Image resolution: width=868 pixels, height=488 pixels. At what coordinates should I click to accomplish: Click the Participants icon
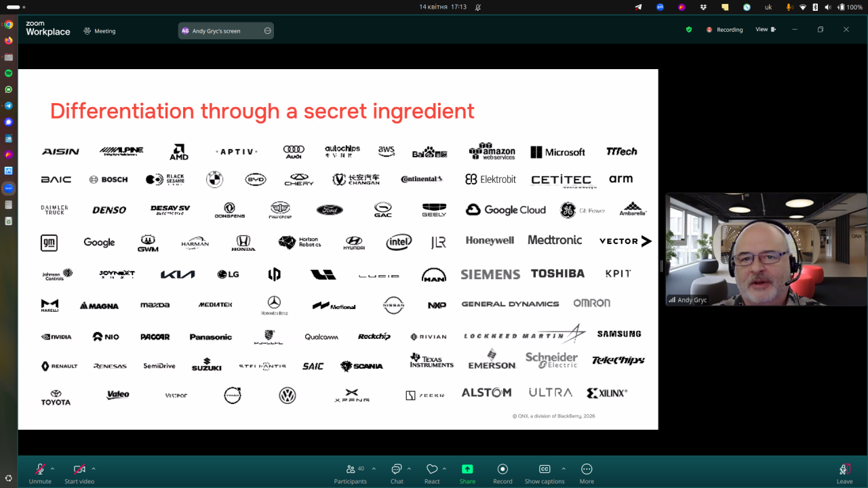(x=351, y=469)
